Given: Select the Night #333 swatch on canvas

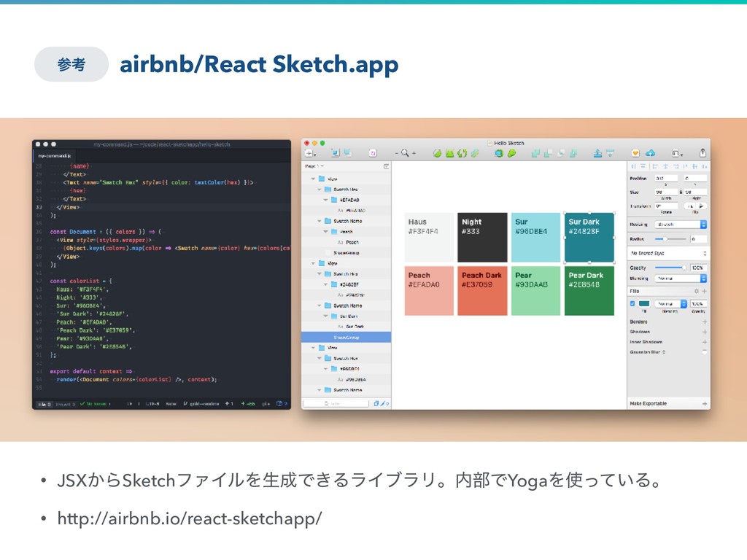Looking at the screenshot, I should click(x=482, y=237).
